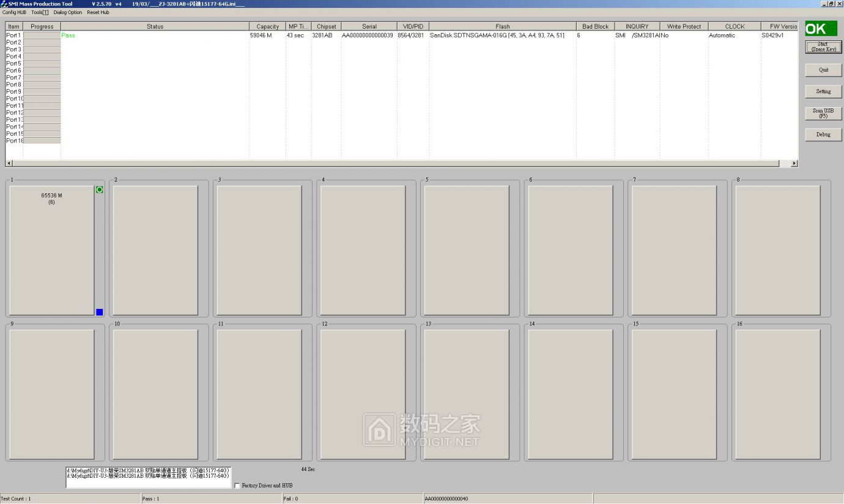Select empty slot 10 panel
Image resolution: width=844 pixels, height=504 pixels.
pos(155,395)
